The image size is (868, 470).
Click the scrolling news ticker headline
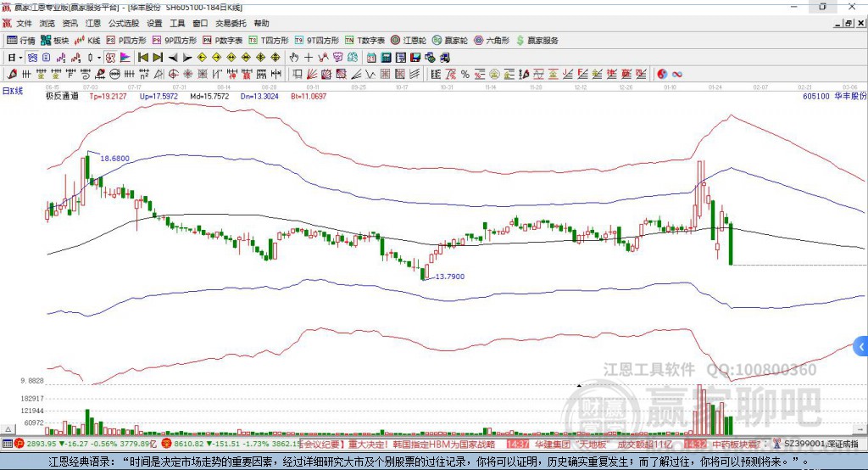398,444
